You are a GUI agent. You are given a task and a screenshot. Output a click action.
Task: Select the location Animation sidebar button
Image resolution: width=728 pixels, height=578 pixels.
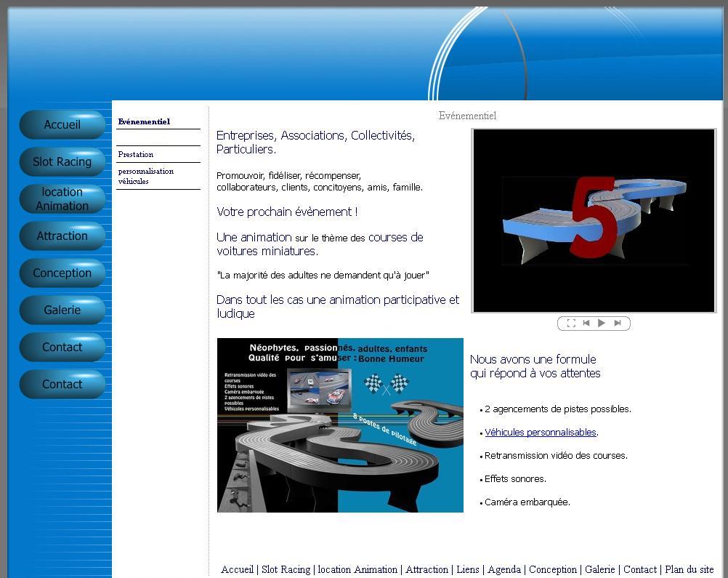point(62,199)
